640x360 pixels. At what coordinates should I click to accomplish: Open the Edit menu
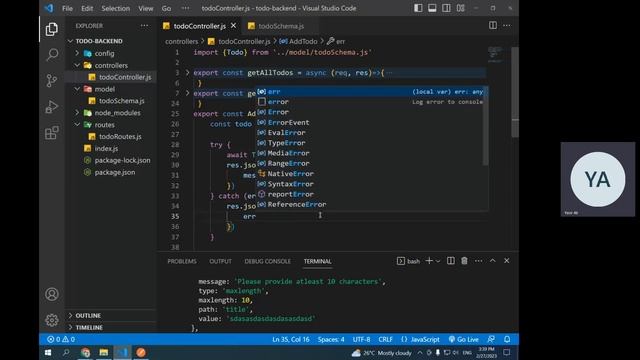[87, 8]
